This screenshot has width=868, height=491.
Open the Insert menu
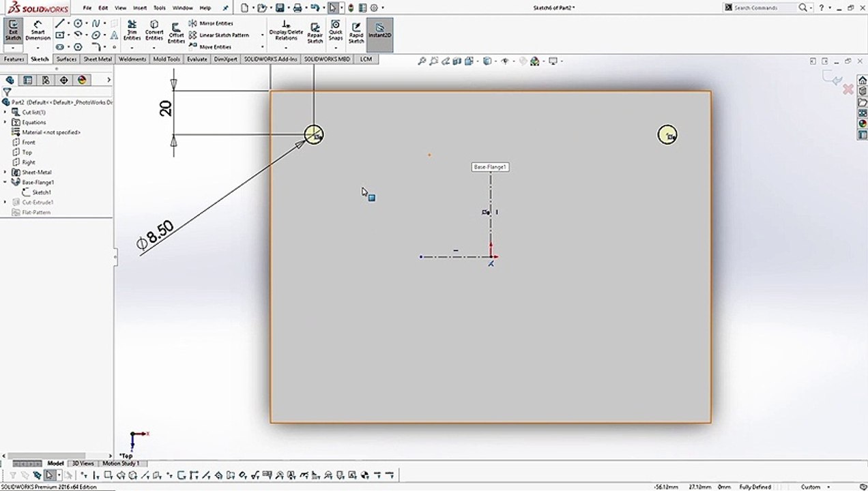pyautogui.click(x=140, y=8)
